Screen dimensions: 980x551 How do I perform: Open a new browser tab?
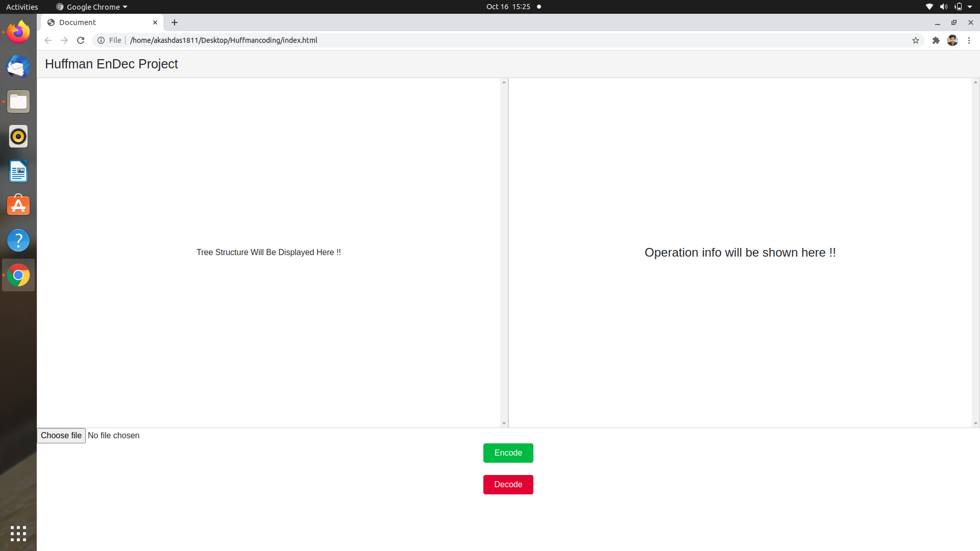[175, 22]
